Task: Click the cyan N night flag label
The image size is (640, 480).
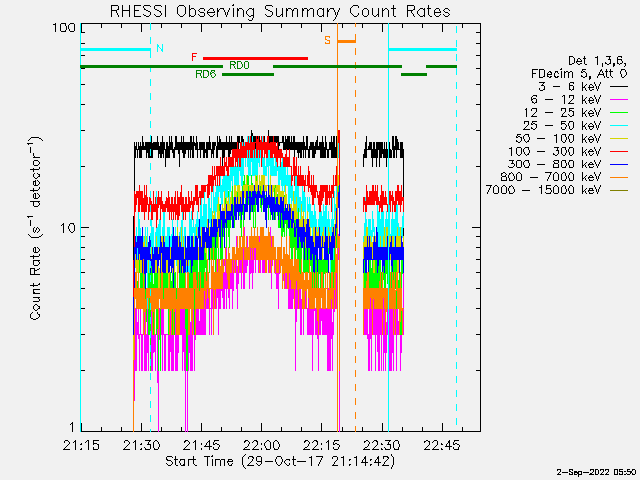Action: pyautogui.click(x=160, y=48)
